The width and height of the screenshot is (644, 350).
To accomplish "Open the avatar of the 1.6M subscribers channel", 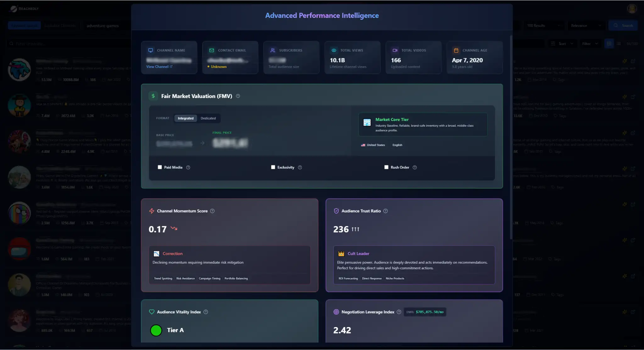I will pyautogui.click(x=19, y=249).
